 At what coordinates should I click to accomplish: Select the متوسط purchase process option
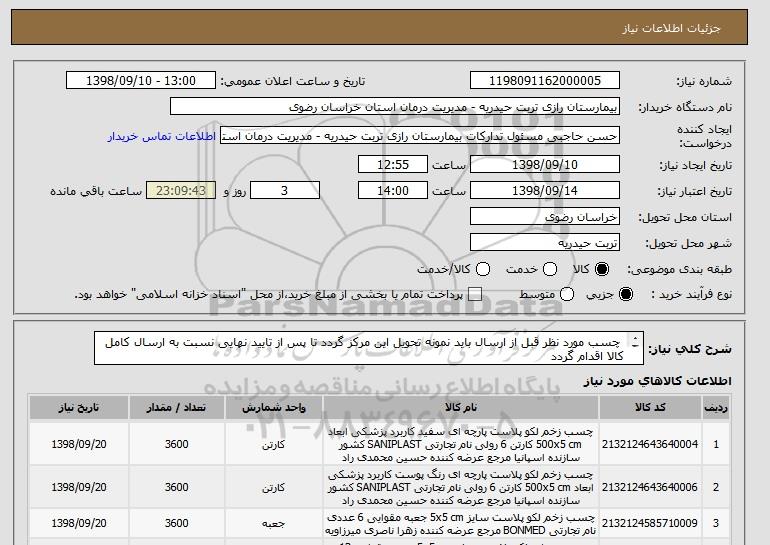[567, 294]
